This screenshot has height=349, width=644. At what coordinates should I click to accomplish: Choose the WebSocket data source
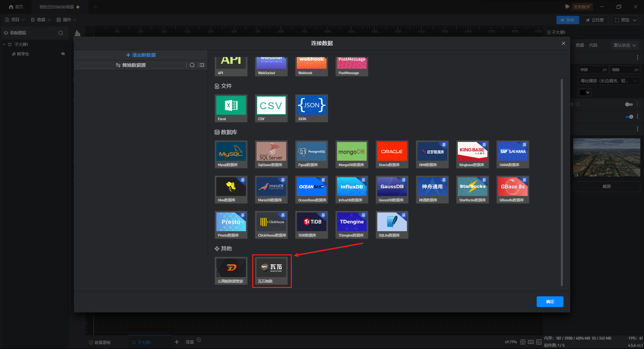pyautogui.click(x=271, y=66)
